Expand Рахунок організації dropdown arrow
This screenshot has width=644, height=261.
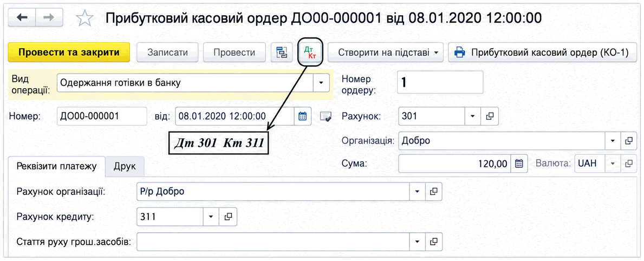(418, 192)
